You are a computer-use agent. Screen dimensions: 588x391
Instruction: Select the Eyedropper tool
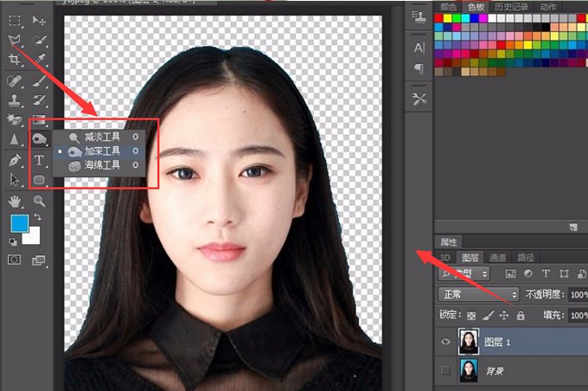(x=40, y=59)
